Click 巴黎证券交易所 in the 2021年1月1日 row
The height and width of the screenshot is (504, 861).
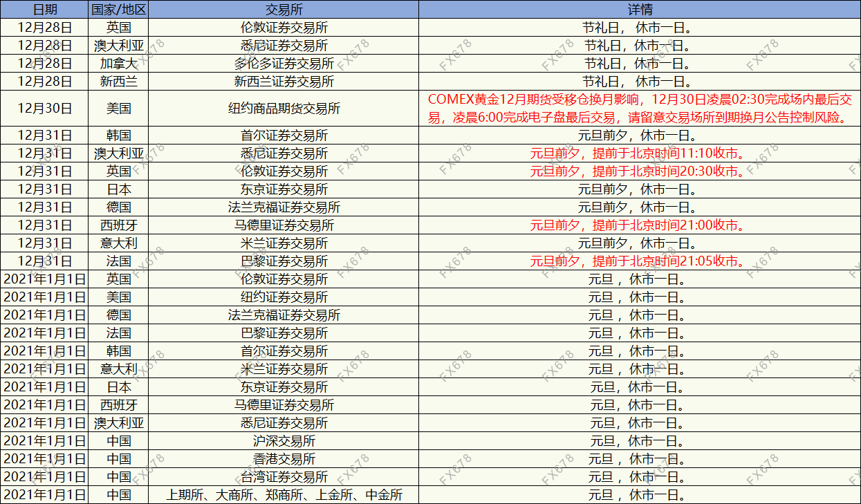pyautogui.click(x=284, y=333)
